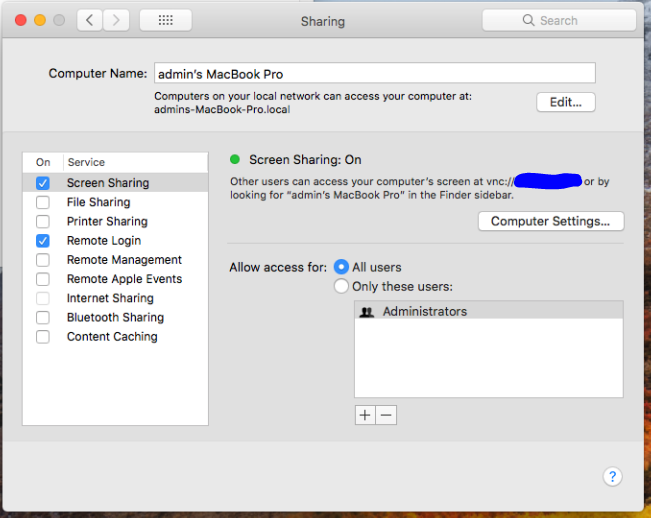Enable the Printer Sharing checkbox

pos(43,221)
